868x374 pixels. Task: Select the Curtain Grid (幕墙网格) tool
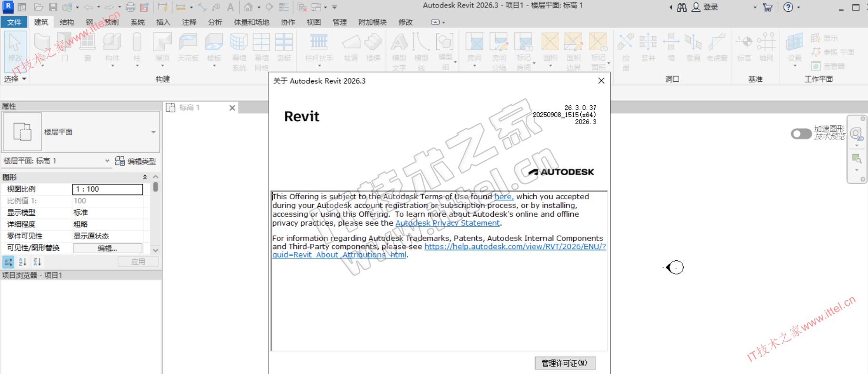click(x=261, y=52)
